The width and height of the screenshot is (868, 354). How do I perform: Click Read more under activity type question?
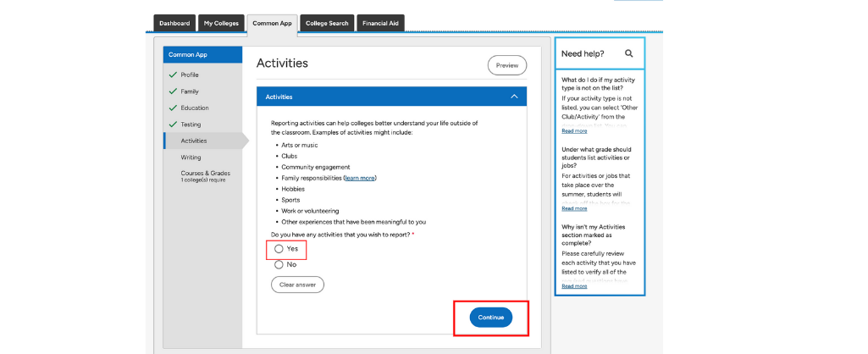(574, 131)
